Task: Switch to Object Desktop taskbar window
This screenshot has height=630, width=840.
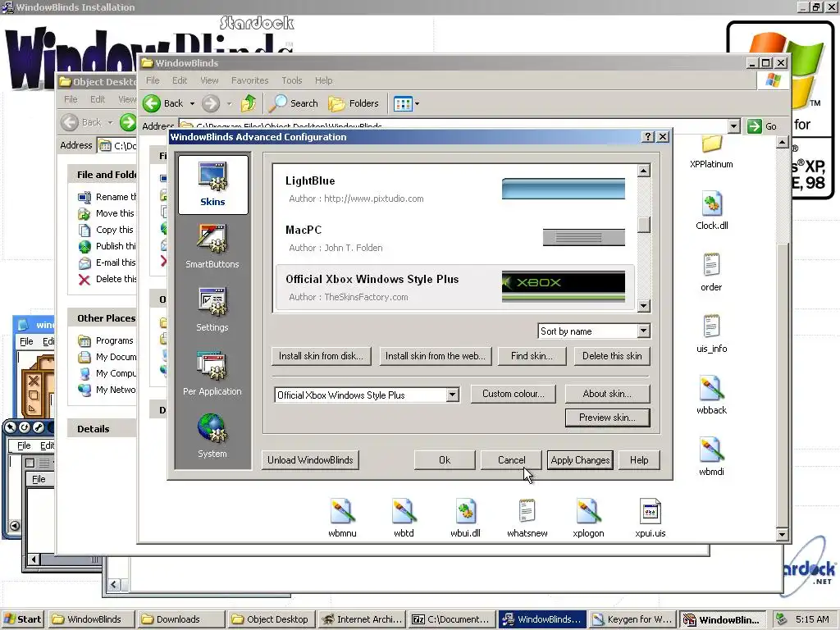Action: tap(270, 619)
